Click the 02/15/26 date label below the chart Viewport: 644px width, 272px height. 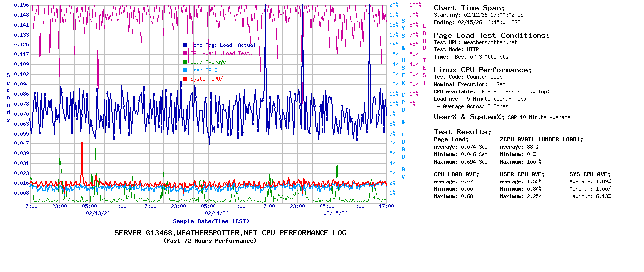[x=335, y=213]
